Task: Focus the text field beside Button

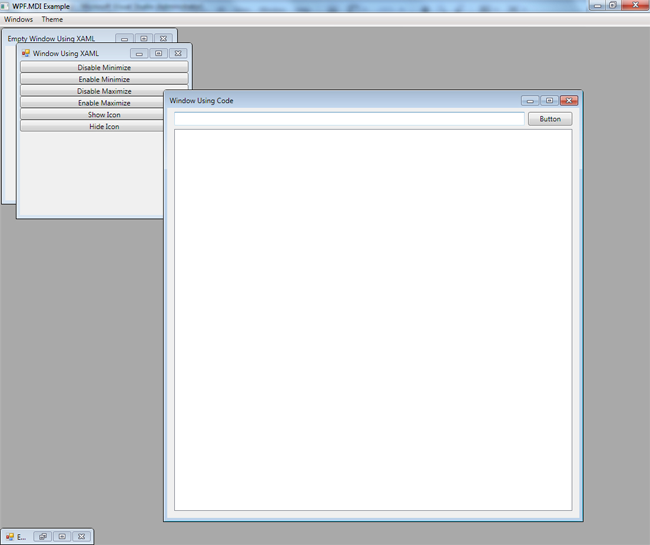Action: (x=349, y=119)
